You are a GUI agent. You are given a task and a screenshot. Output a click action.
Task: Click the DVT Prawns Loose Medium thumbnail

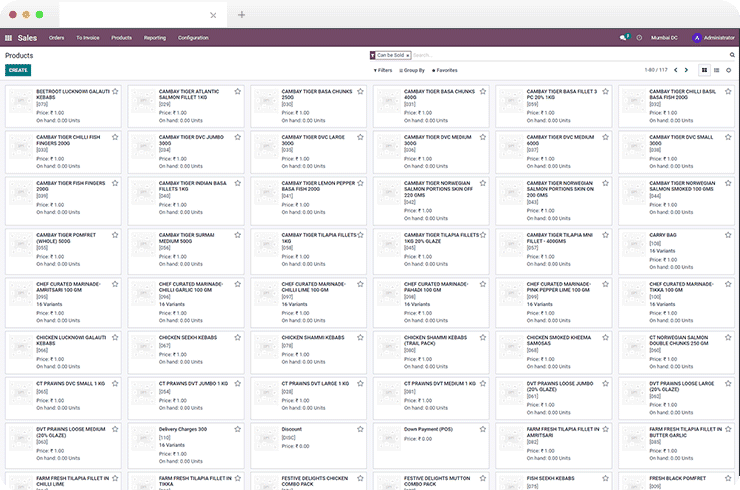[x=21, y=439]
